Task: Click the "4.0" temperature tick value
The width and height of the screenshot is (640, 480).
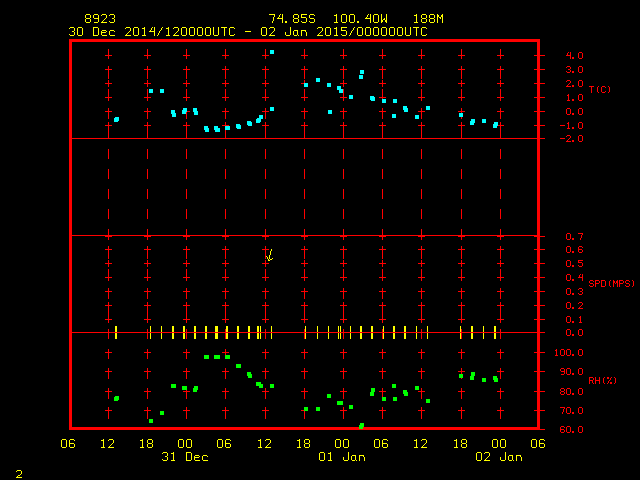Action: [x=574, y=56]
